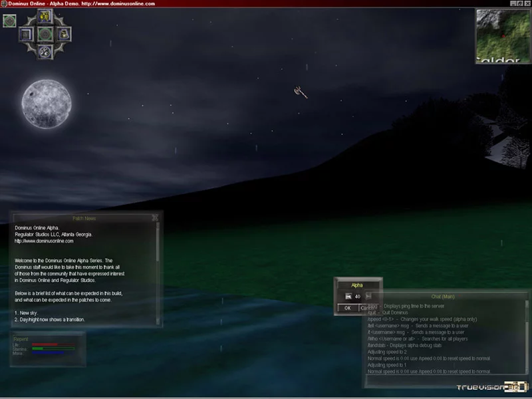Screen dimensions: 532x399
Task: Click "Changes your walk speed (alpha only)" line
Action: click(x=439, y=319)
